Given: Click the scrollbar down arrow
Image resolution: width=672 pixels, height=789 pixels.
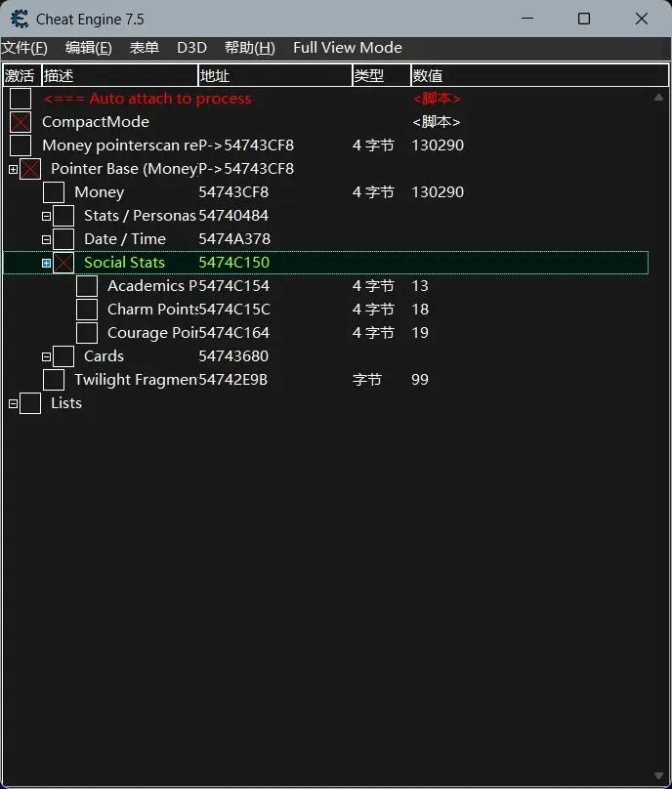Looking at the screenshot, I should pos(658,775).
